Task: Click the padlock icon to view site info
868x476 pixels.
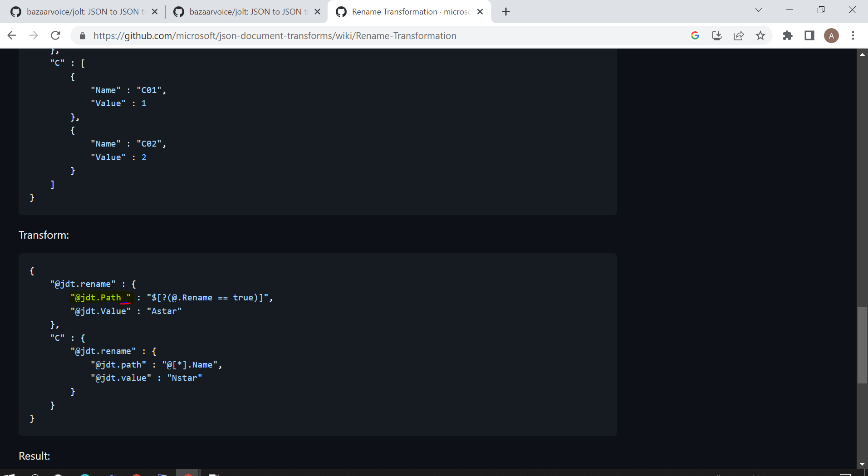Action: coord(82,35)
